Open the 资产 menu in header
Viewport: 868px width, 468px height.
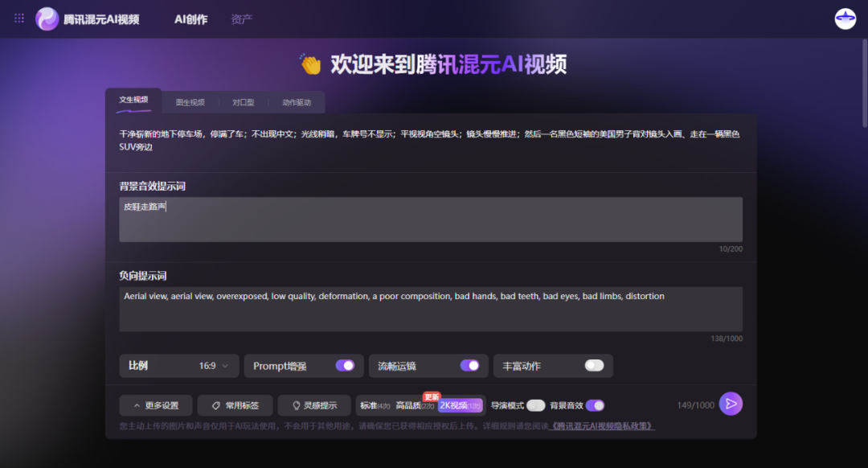click(x=241, y=19)
